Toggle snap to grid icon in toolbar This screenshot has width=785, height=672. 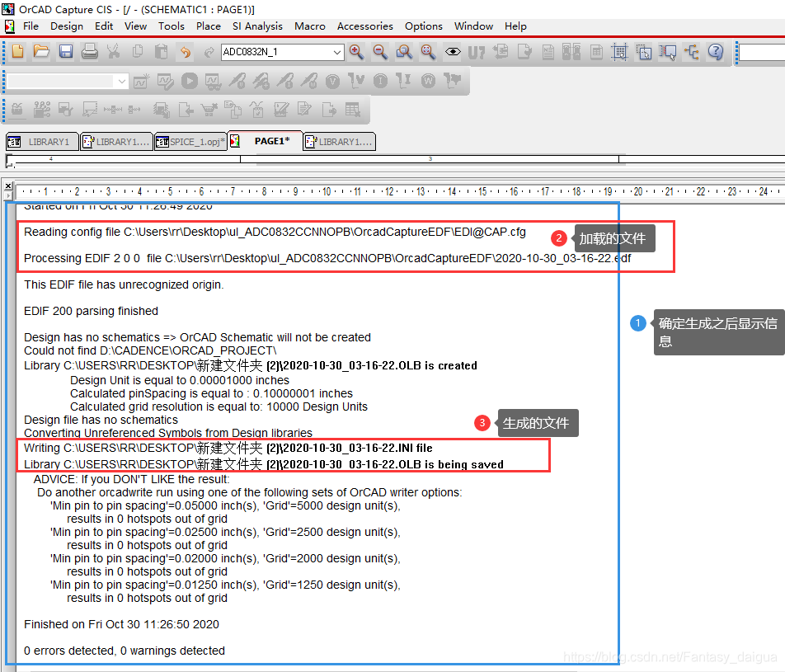point(619,52)
